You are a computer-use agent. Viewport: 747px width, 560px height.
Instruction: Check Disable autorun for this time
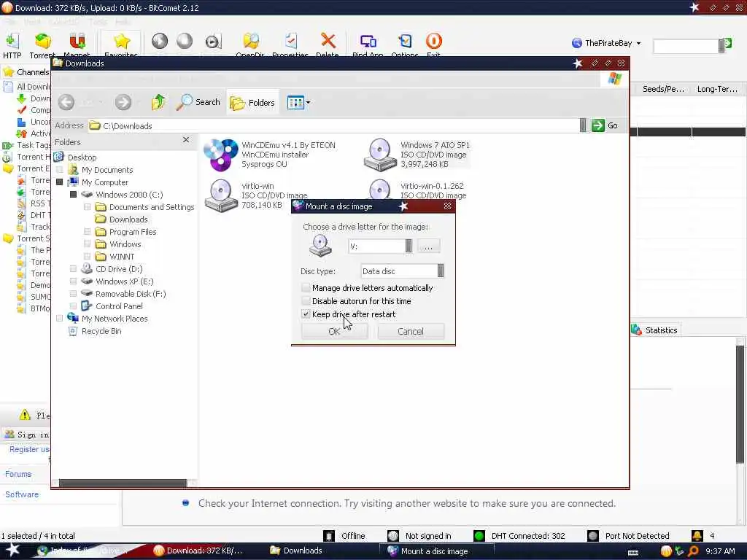click(x=306, y=301)
